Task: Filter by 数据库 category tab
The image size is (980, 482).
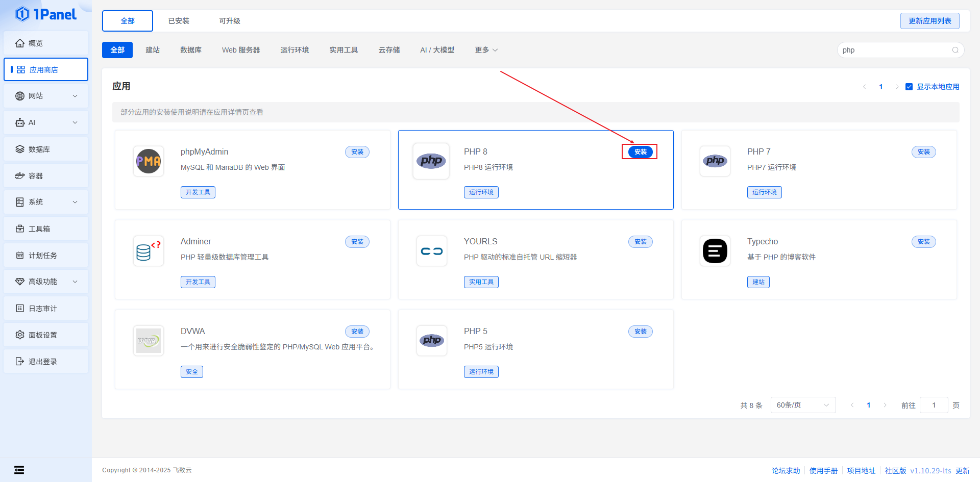Action: (191, 50)
